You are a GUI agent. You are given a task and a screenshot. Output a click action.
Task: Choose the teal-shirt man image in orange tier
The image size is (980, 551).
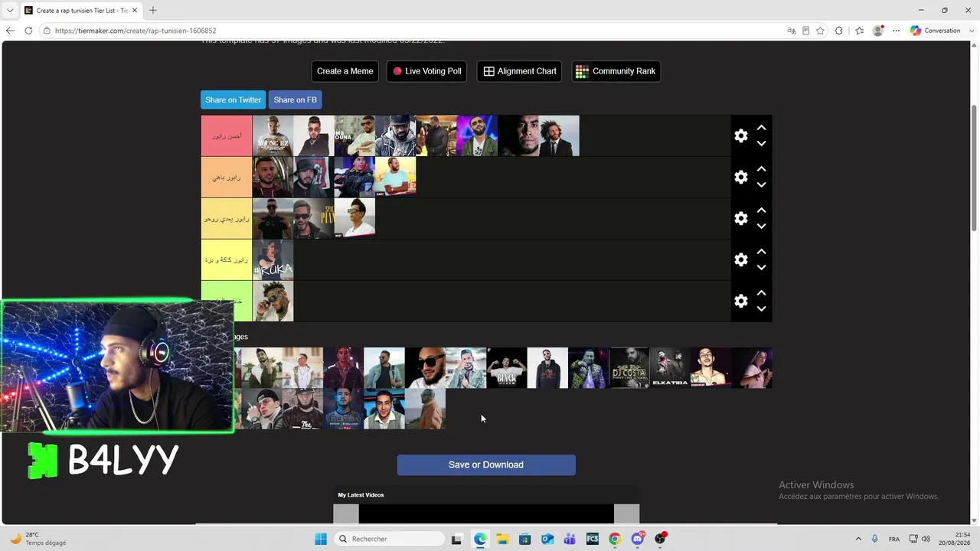point(396,177)
